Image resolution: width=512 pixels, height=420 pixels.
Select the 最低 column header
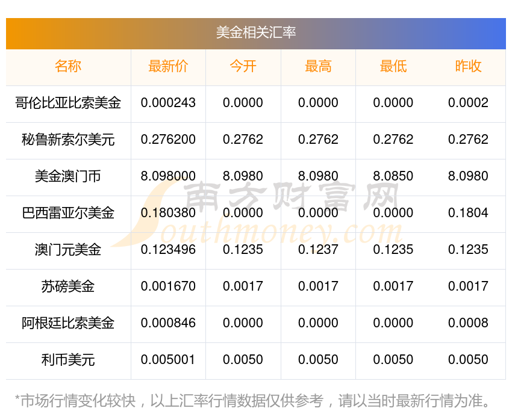393,66
